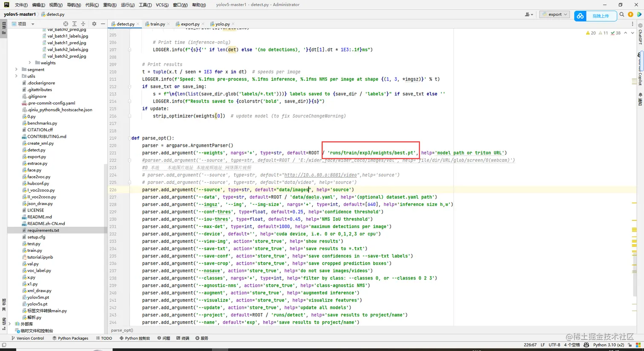This screenshot has width=644, height=351.
Task: Click the parse_opt() breadcrumb
Action: coord(122,330)
